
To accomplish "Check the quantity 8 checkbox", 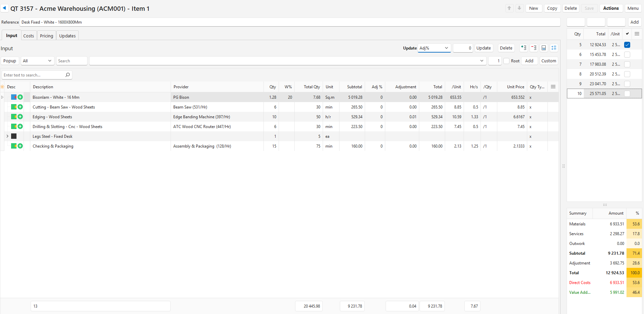I will coord(627,74).
